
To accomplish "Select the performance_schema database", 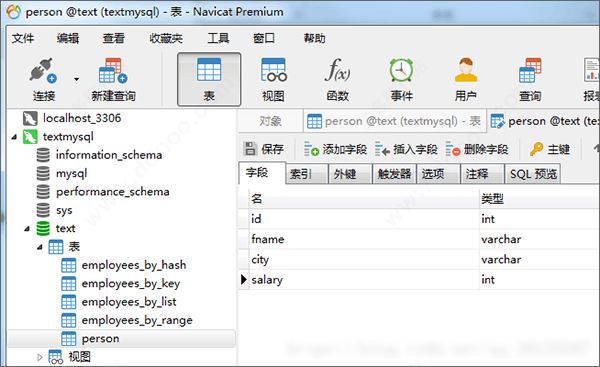I will (x=112, y=192).
